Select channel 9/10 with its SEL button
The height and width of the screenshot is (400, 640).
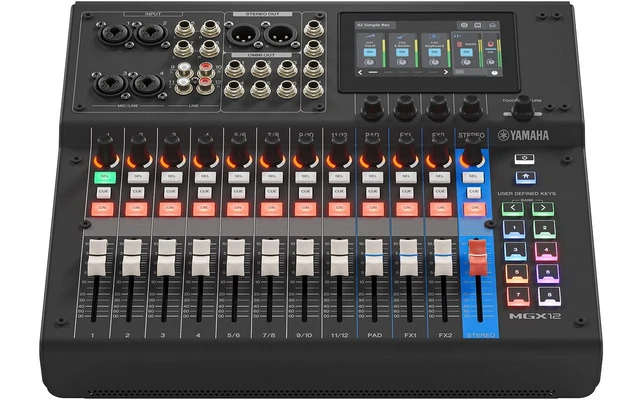[x=305, y=177]
